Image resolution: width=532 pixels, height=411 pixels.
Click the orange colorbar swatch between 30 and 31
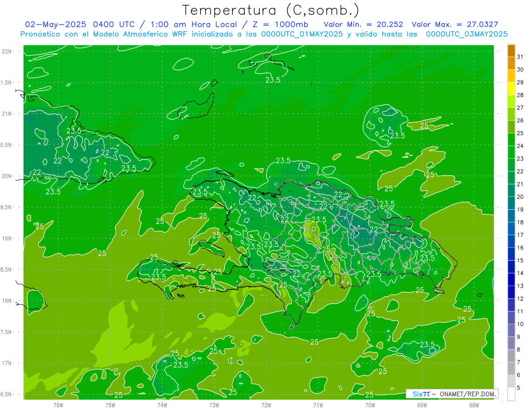[x=511, y=63]
